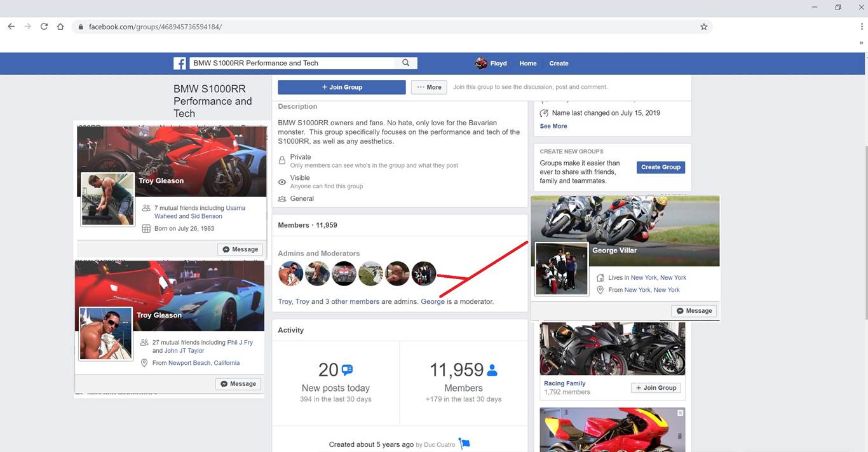
Task: Open the browser overflow chevron at far right
Action: [861, 43]
